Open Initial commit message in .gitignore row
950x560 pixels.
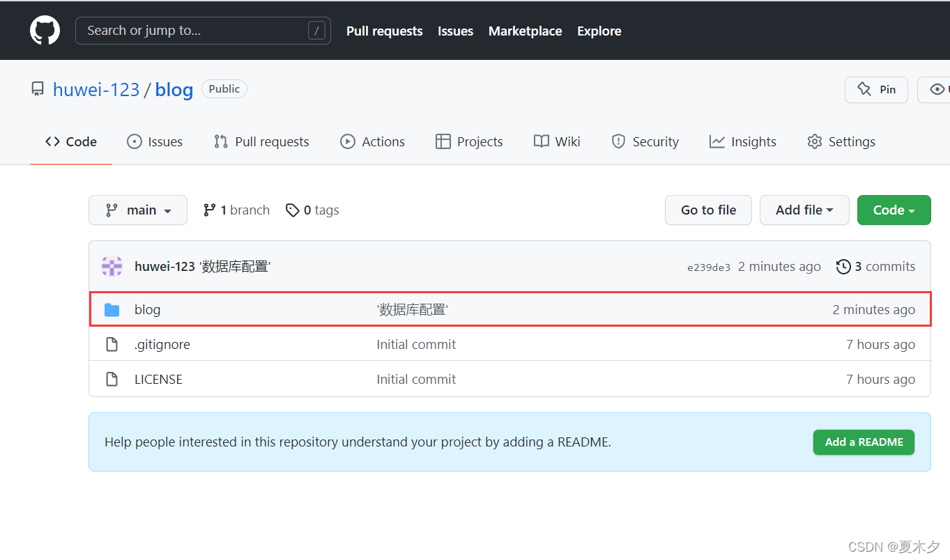point(416,345)
